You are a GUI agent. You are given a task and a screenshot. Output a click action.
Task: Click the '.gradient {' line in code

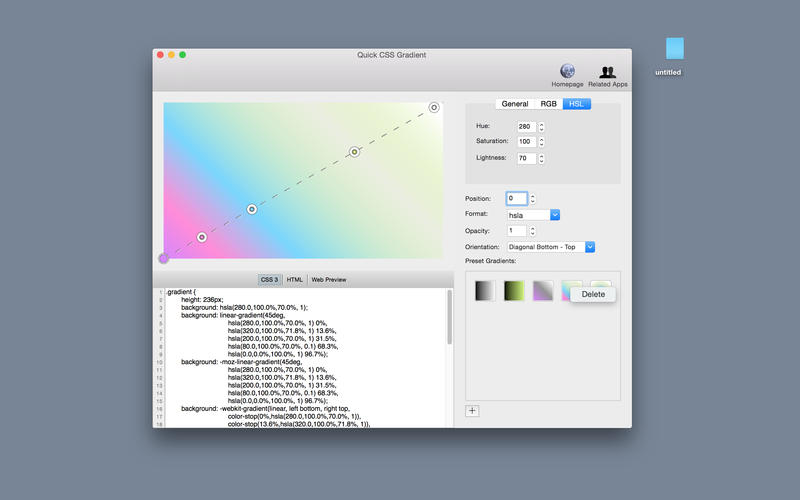181,292
